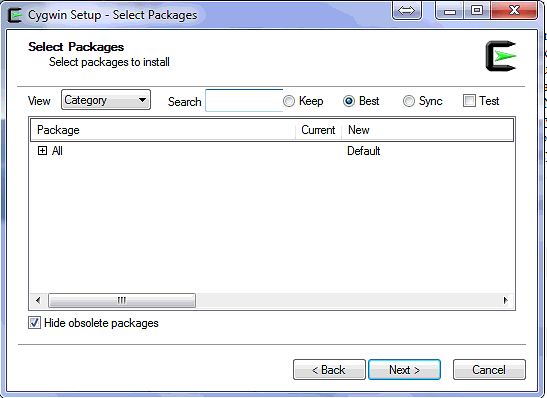The height and width of the screenshot is (398, 547).
Task: Click the Cygwin icon in the title bar
Action: (x=15, y=15)
